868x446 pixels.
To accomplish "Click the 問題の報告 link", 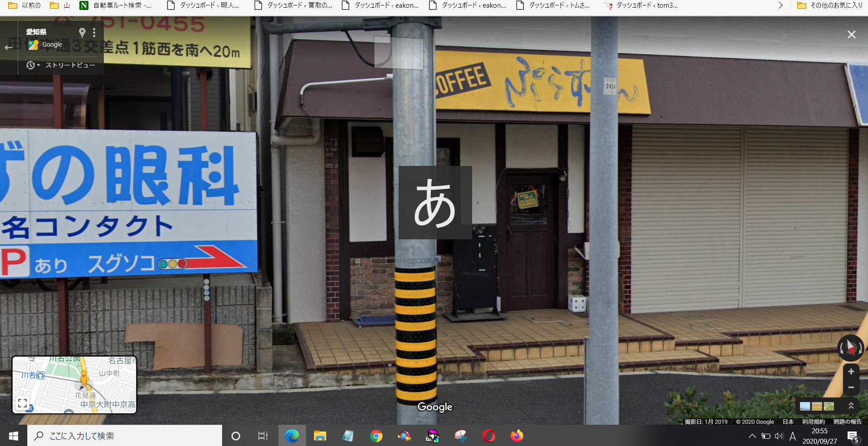I will [847, 422].
